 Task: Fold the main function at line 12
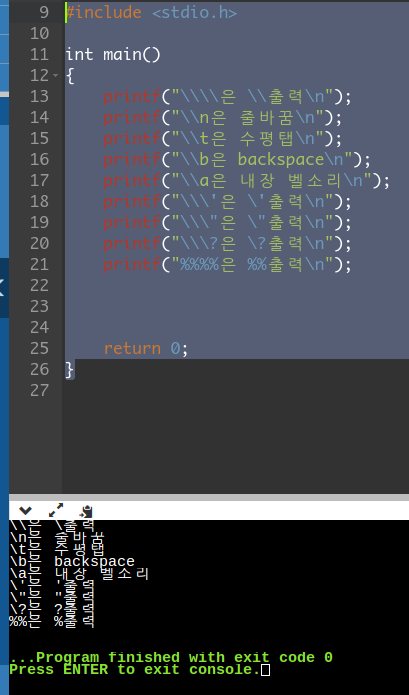pyautogui.click(x=55, y=75)
